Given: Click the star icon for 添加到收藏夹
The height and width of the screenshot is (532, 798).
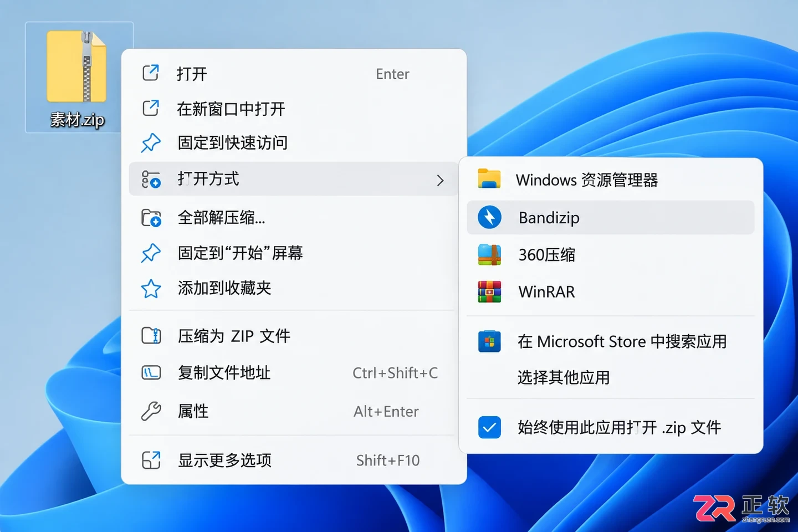Looking at the screenshot, I should pyautogui.click(x=151, y=288).
